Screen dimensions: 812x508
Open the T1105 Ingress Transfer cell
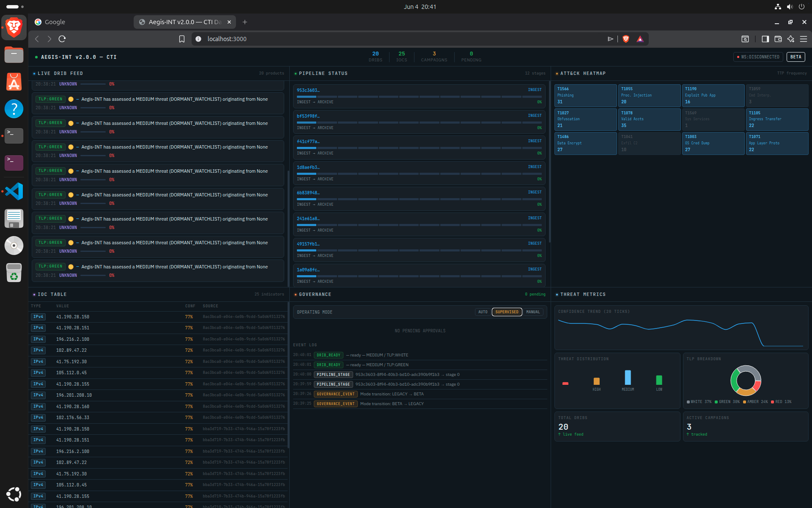coord(777,119)
